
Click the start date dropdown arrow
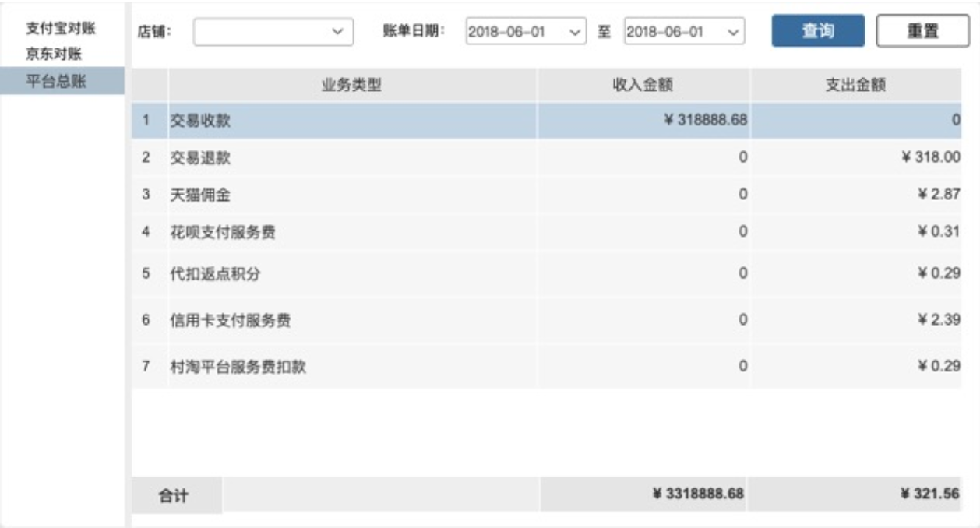574,32
